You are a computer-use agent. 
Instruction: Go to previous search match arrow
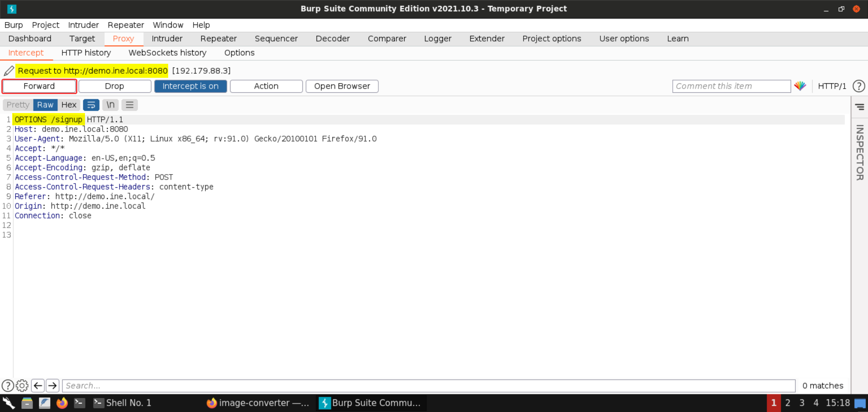[x=38, y=386]
